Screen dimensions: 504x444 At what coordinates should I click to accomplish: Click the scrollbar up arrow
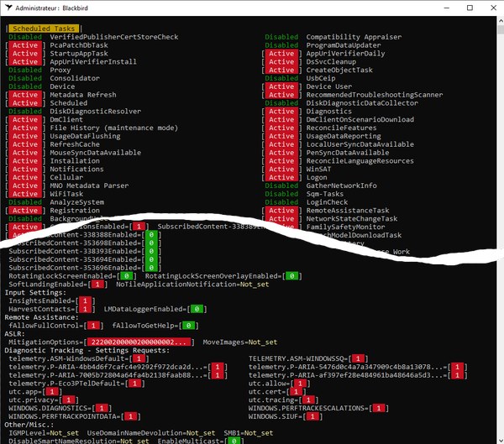pos(500,21)
